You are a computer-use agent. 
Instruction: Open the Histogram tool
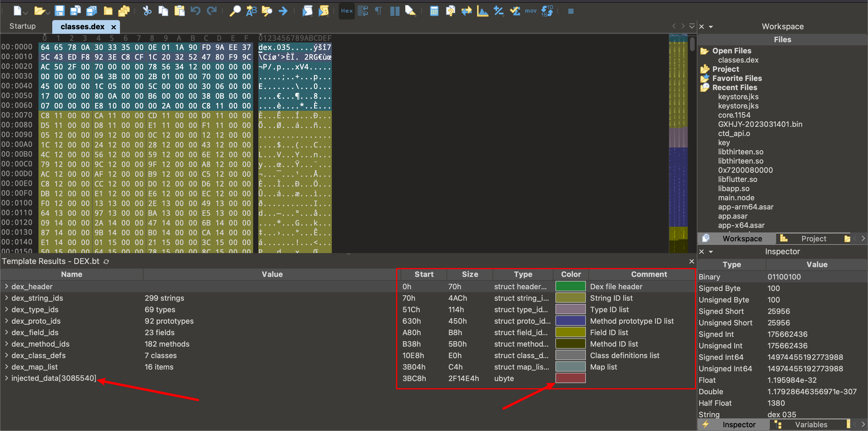(483, 11)
